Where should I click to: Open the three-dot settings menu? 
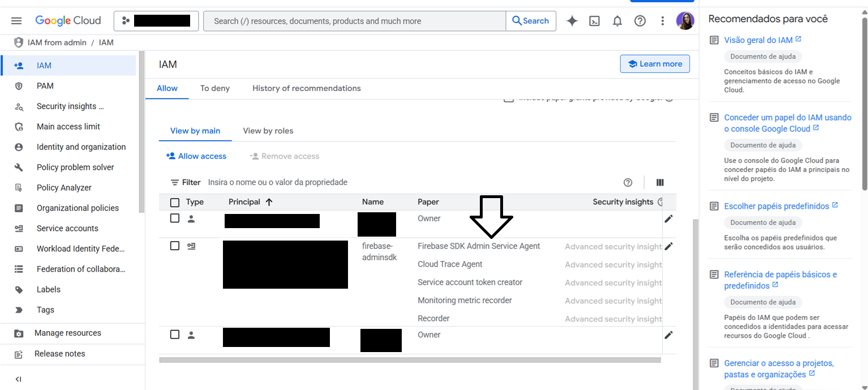(x=663, y=21)
